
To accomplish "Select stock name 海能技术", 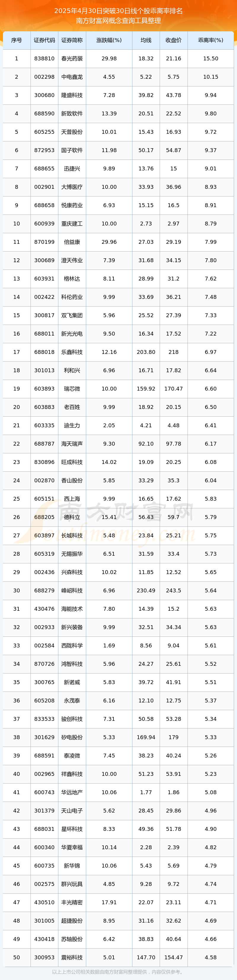I will point(72,609).
